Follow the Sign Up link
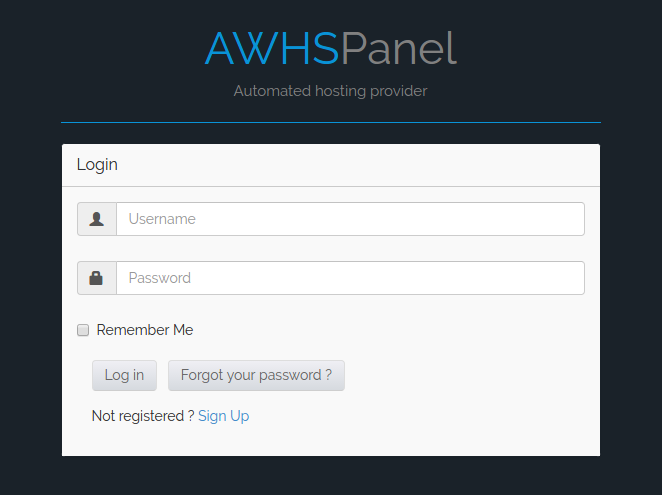 [224, 416]
